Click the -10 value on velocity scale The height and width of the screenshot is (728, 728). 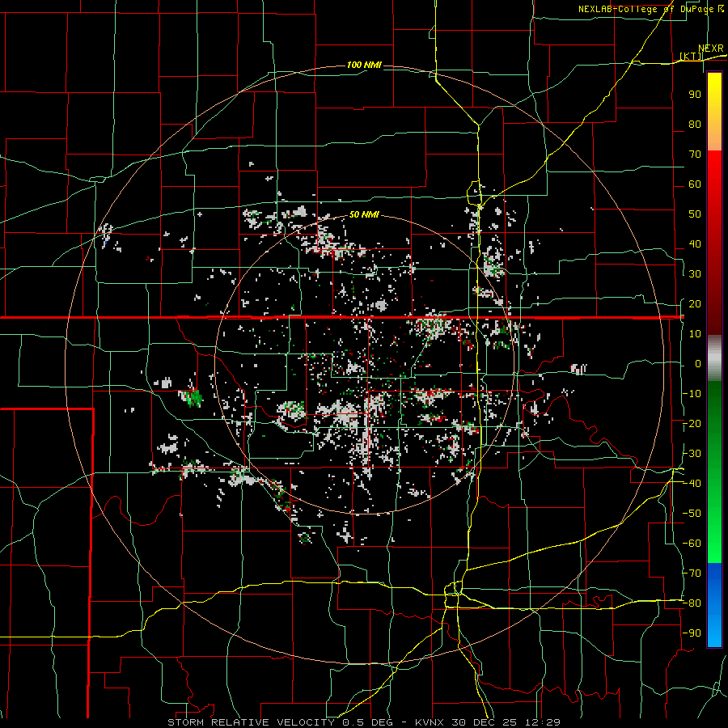692,394
